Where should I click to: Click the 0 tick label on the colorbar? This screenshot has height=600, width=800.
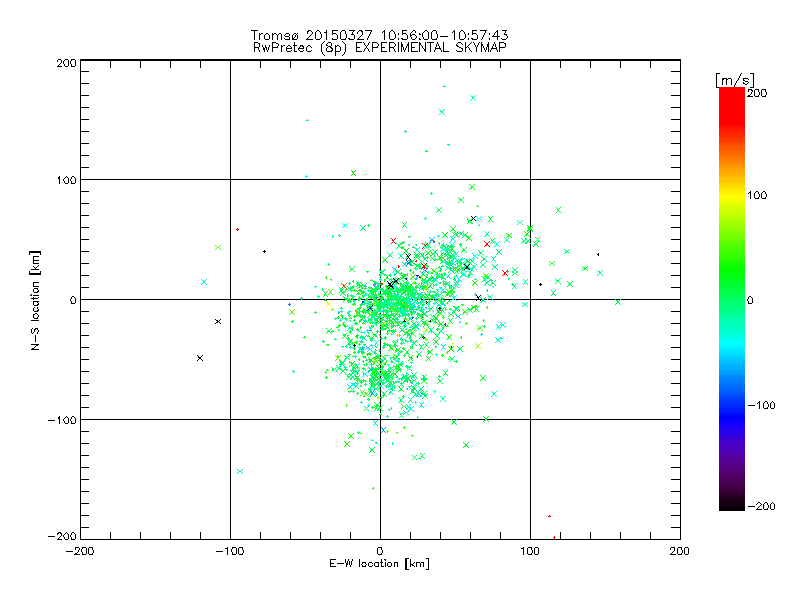(750, 300)
